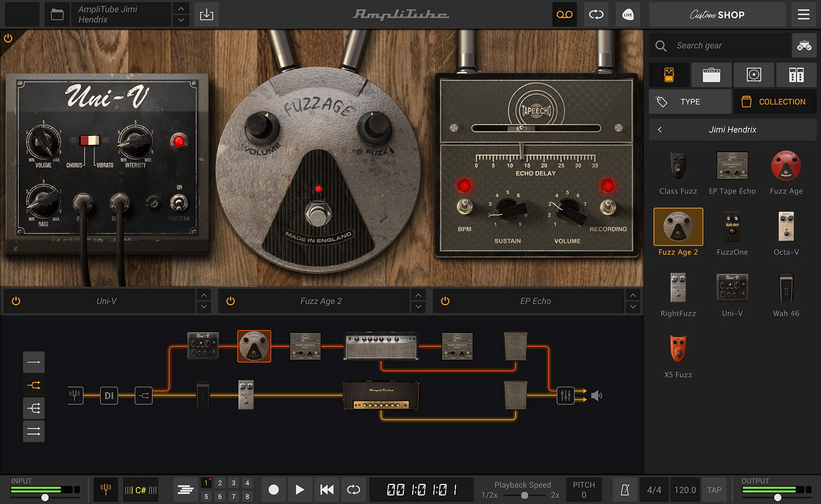Toggle the transport loop button
Image resolution: width=821 pixels, height=504 pixels.
click(x=353, y=489)
